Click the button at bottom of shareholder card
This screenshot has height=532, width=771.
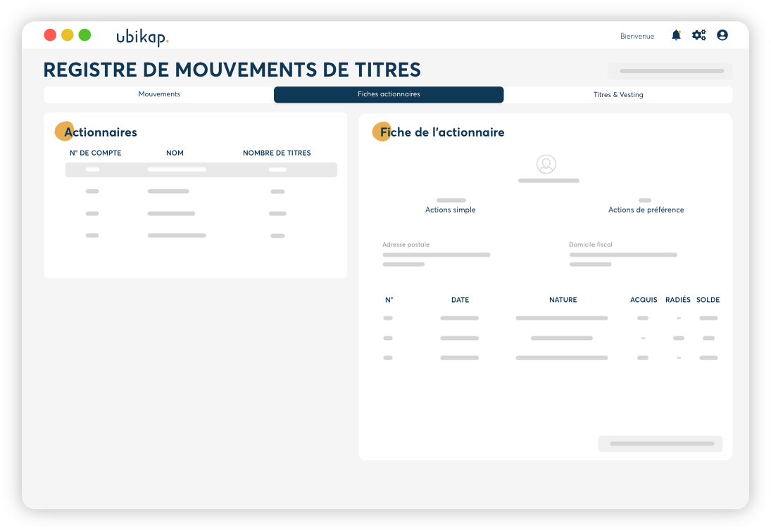(x=660, y=444)
